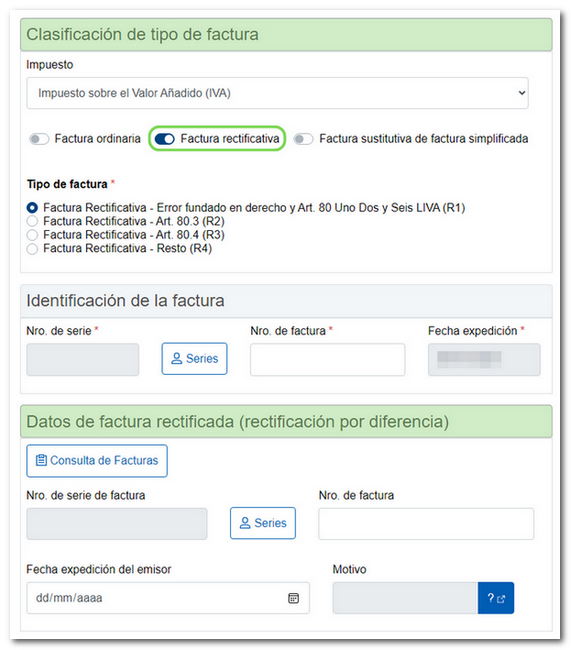
Task: Open Series button in Identificación de la factura
Action: (x=194, y=359)
